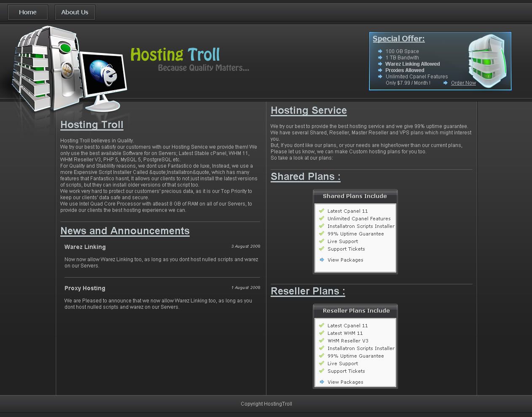Click blue arrow next to Shared View Packages

[x=322, y=260]
